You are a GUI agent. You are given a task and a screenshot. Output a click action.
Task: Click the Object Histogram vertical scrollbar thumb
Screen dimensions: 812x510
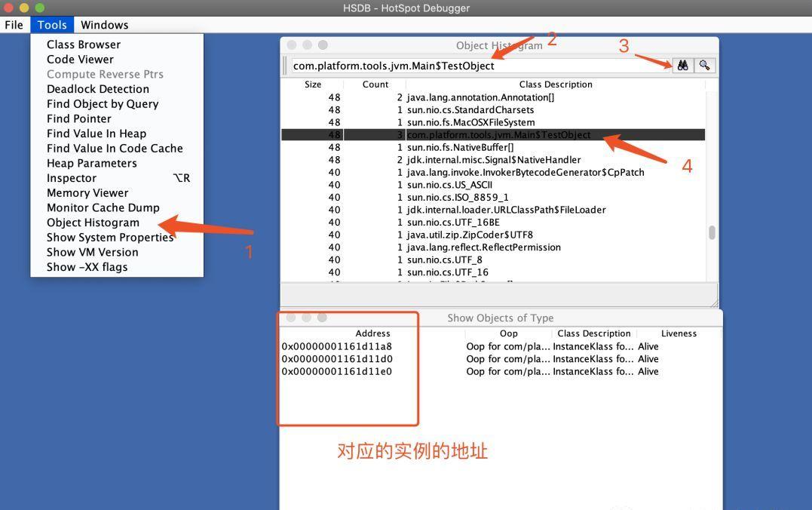[x=712, y=232]
